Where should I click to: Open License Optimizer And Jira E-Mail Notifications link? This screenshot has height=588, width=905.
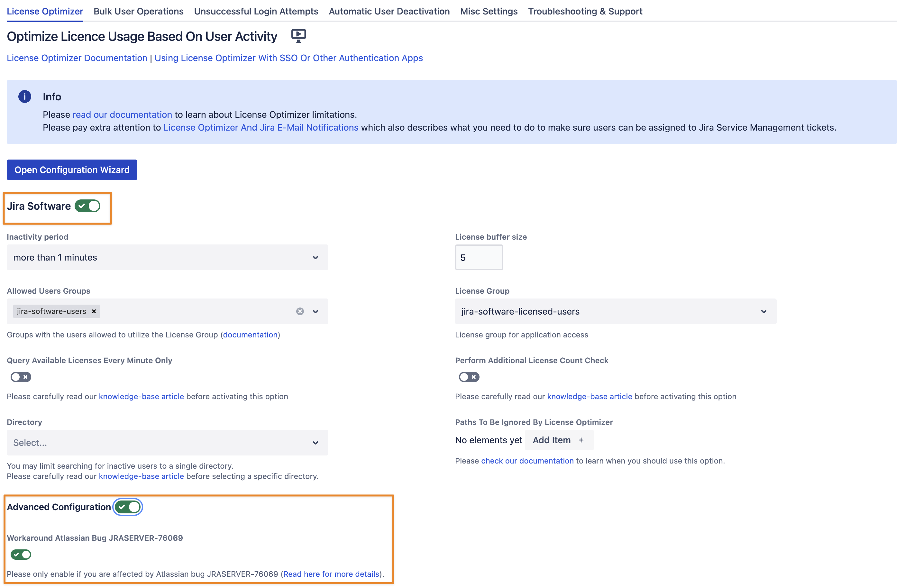click(261, 127)
